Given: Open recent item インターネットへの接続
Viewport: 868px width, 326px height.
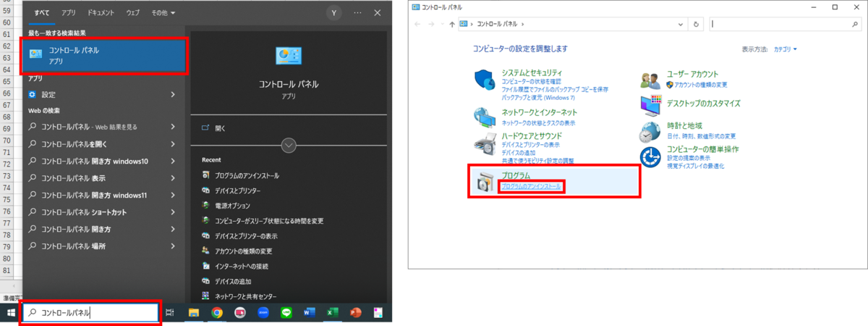Looking at the screenshot, I should [x=240, y=266].
